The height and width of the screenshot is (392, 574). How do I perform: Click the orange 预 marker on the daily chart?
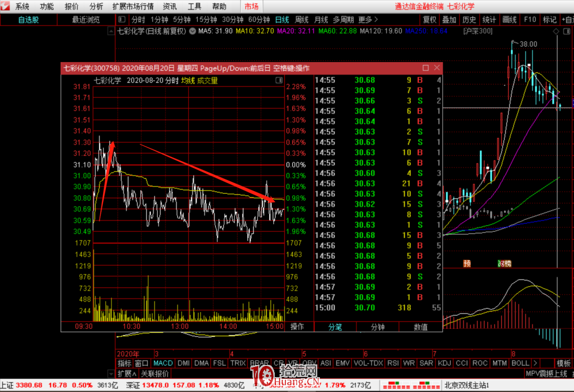(467, 263)
